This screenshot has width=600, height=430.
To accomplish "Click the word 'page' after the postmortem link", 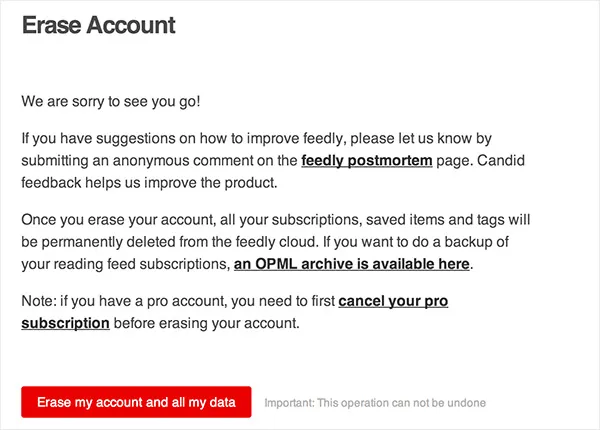I will click(452, 160).
